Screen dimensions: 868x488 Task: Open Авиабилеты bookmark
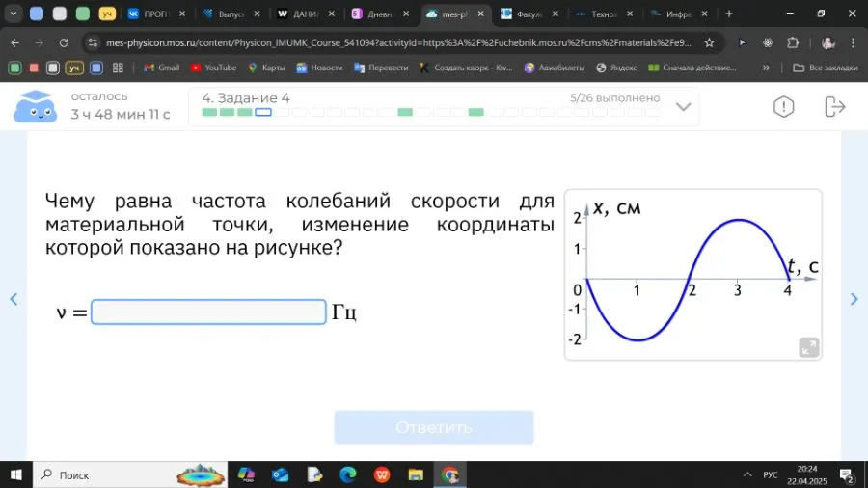coord(555,68)
